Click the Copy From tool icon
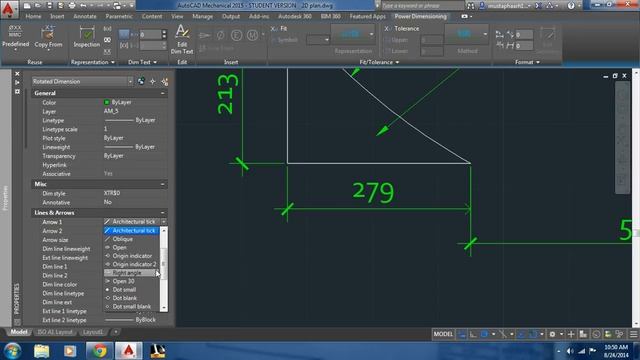This screenshot has height=360, width=640. [48, 37]
